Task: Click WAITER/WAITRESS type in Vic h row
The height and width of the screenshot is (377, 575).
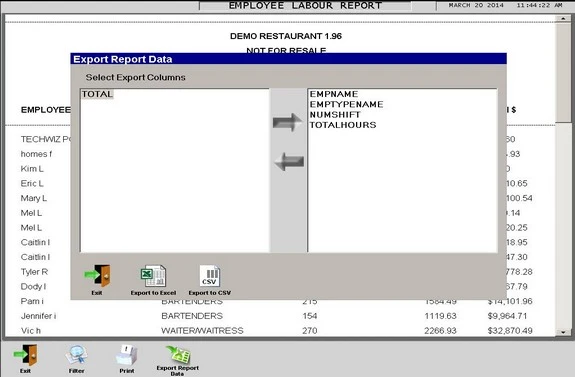Action: pos(202,330)
